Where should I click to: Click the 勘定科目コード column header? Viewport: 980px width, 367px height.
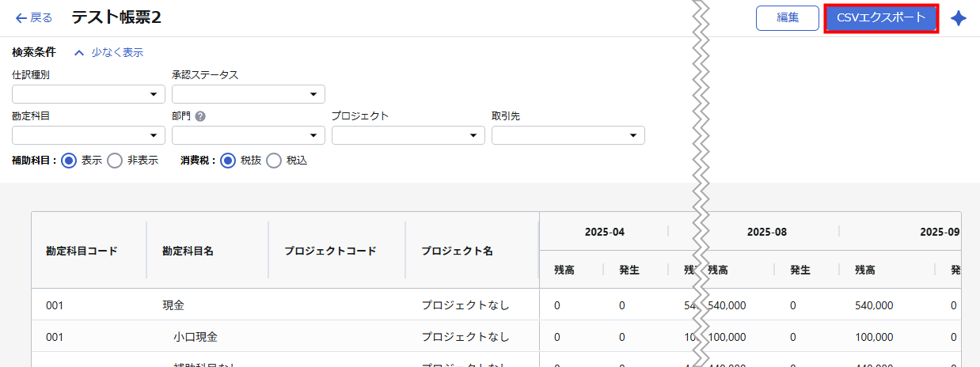[x=82, y=251]
